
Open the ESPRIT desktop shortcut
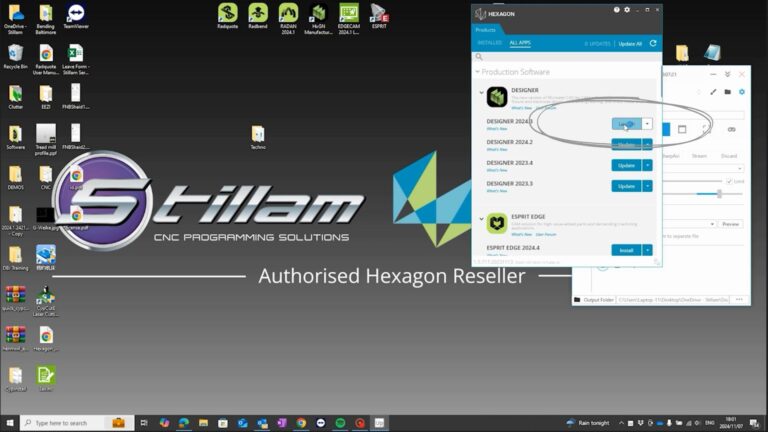pos(379,14)
